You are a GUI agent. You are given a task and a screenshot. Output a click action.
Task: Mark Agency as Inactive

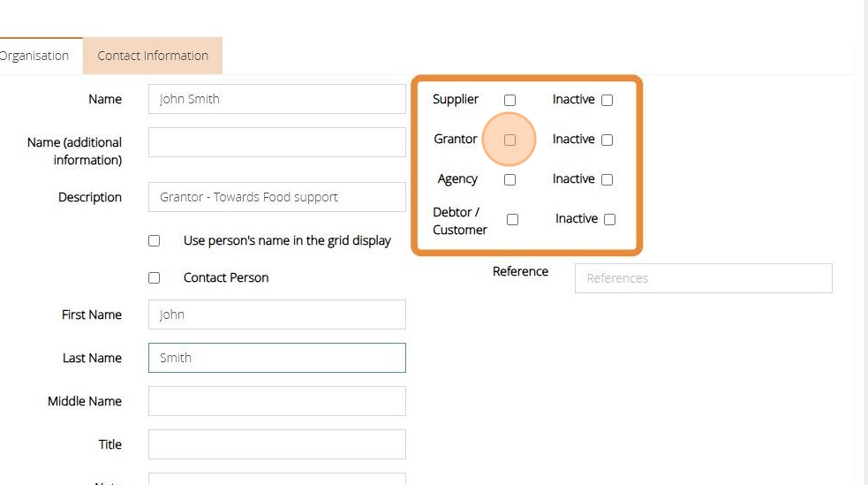tap(607, 179)
